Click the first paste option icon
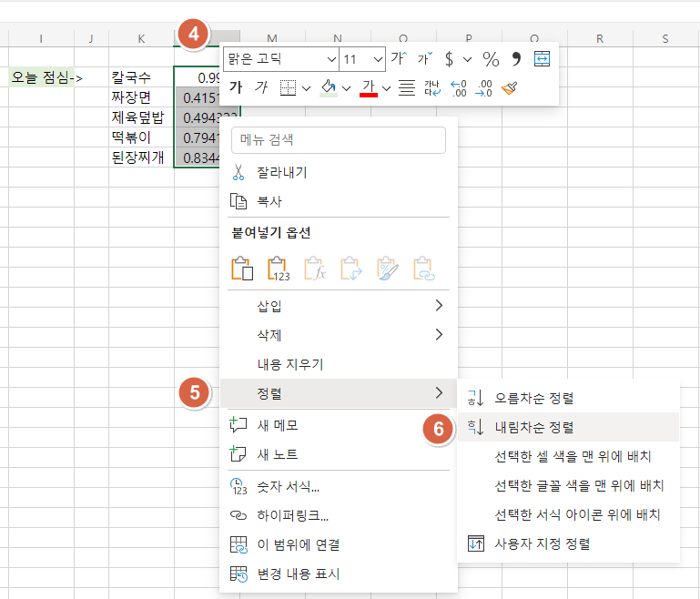The width and height of the screenshot is (700, 599). point(242,269)
